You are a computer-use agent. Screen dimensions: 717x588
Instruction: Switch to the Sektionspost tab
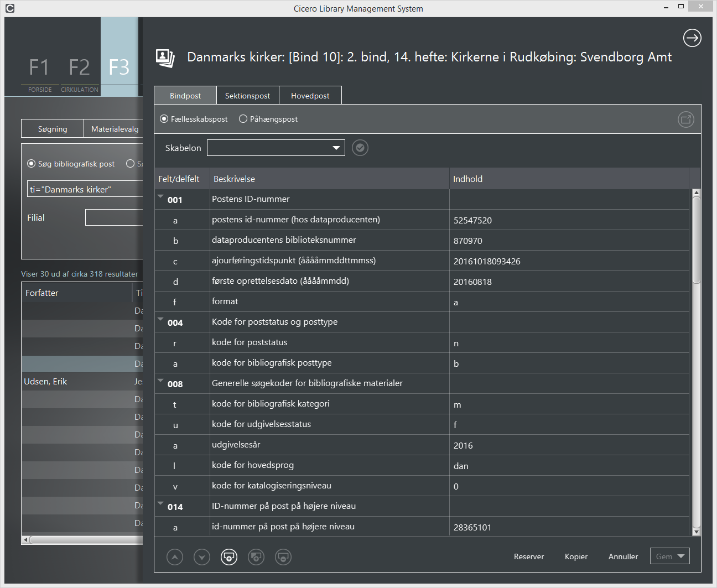pyautogui.click(x=248, y=96)
